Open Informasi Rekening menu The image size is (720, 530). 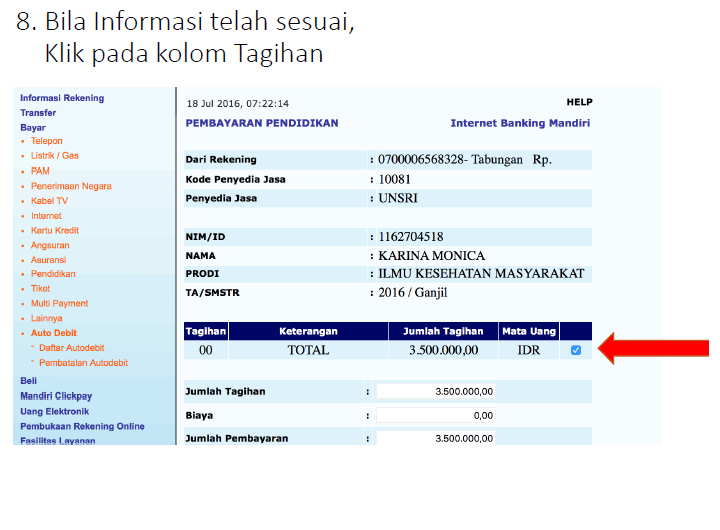62,98
